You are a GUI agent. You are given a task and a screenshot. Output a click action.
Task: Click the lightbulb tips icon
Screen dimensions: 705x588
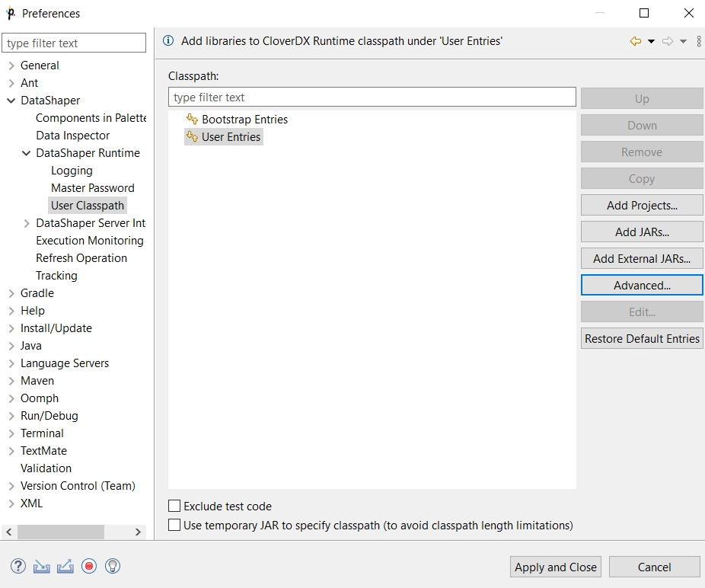pyautogui.click(x=113, y=566)
